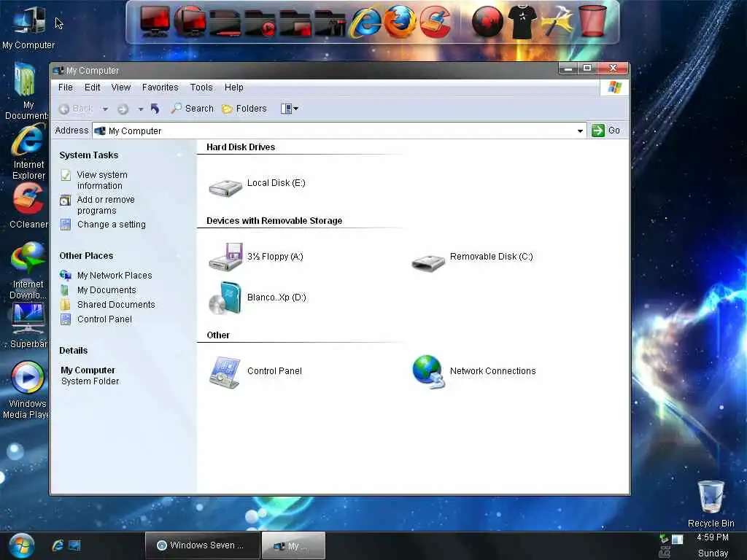
Task: Click the system tray clock showing 4:59 PM
Action: click(712, 537)
